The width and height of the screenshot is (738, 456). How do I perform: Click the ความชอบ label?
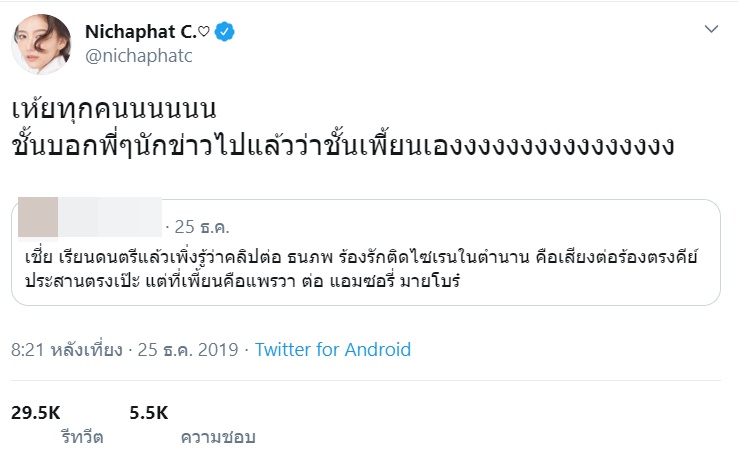coord(218,437)
